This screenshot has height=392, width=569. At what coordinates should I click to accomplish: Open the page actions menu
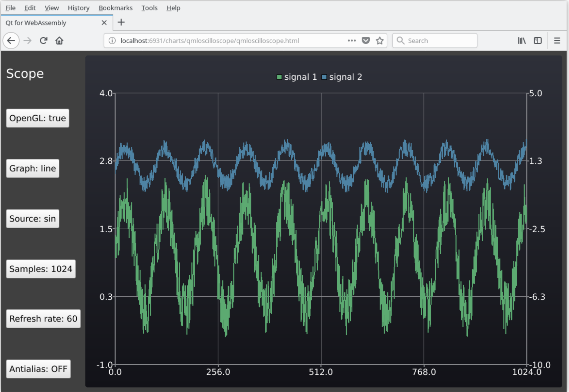pyautogui.click(x=351, y=40)
